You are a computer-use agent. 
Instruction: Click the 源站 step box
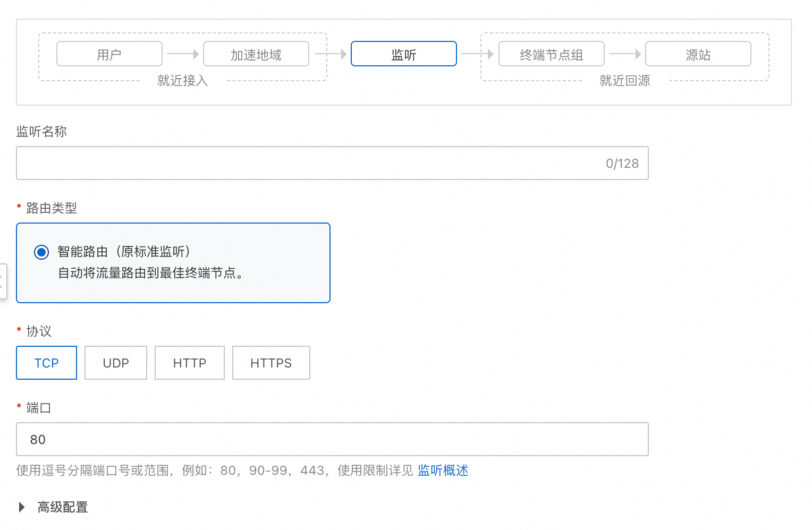(x=698, y=54)
